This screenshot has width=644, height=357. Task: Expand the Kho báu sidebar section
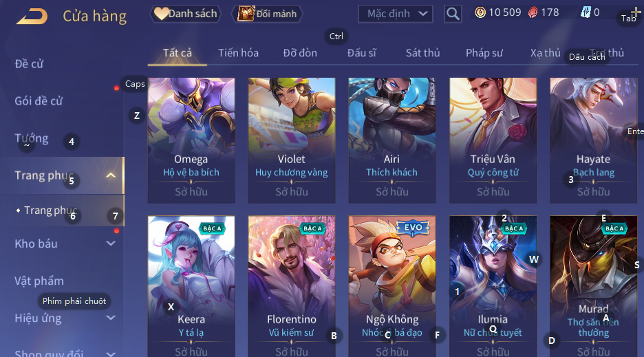(x=111, y=244)
